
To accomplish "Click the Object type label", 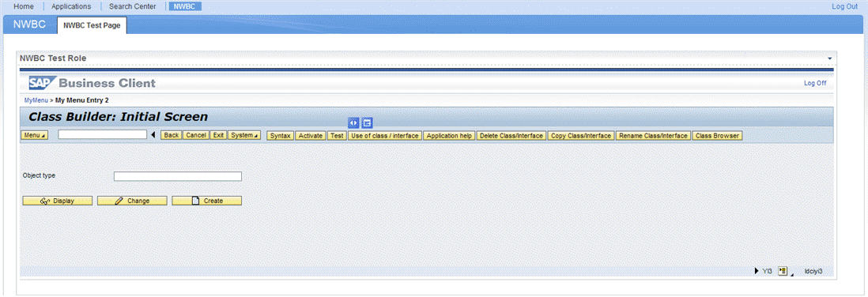I will click(x=40, y=175).
